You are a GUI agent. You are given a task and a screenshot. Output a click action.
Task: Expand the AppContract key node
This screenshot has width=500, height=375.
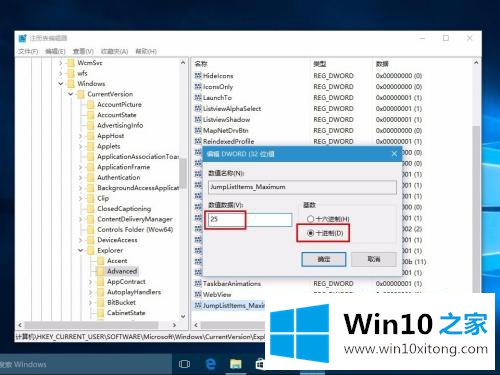tap(90, 282)
